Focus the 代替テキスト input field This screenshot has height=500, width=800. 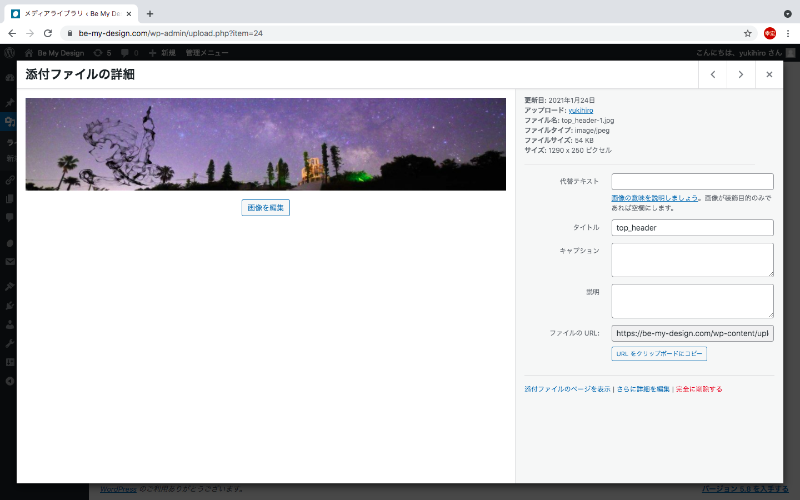pyautogui.click(x=692, y=181)
